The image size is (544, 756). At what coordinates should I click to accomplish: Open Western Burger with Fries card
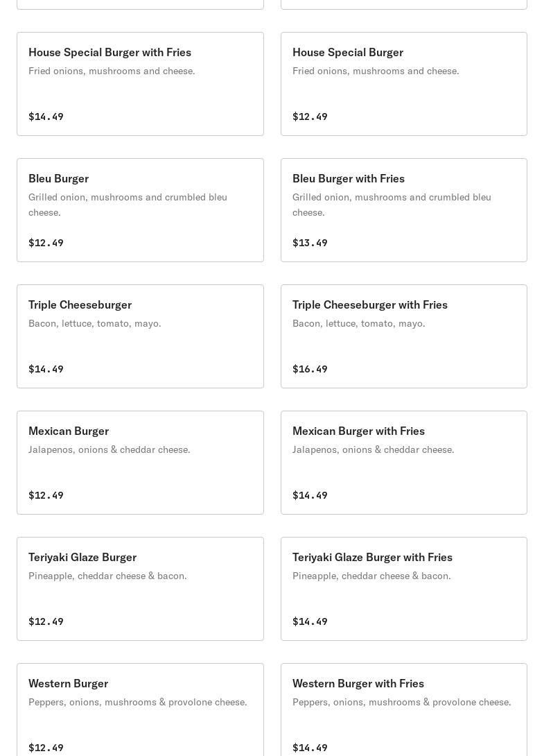click(x=404, y=710)
